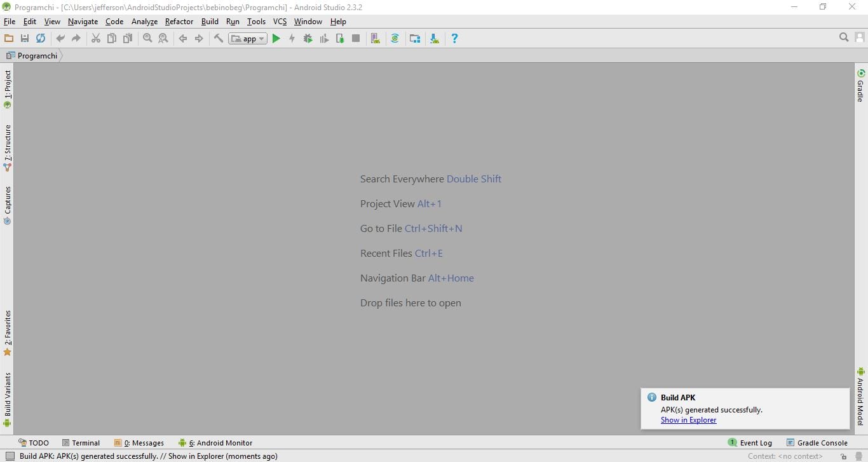Click the Sync Project with Gradle icon

pyautogui.click(x=395, y=38)
